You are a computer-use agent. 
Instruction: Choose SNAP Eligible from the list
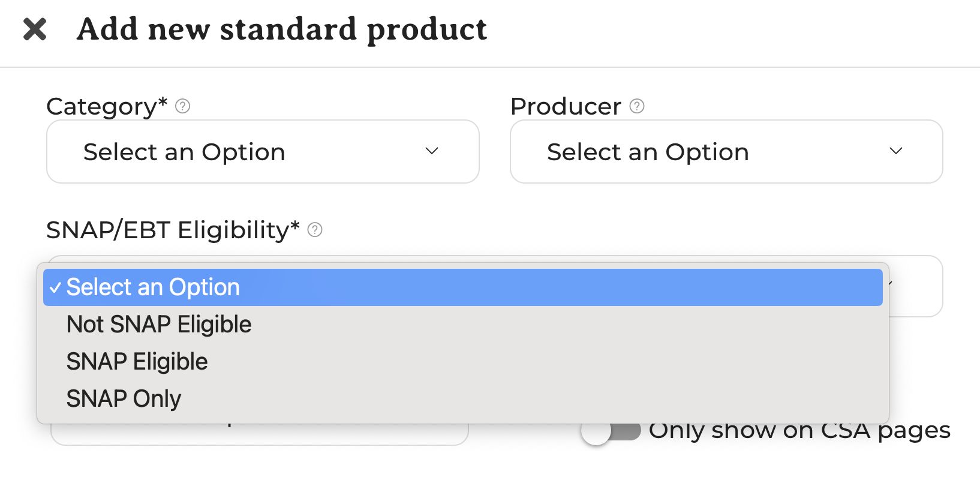[137, 362]
